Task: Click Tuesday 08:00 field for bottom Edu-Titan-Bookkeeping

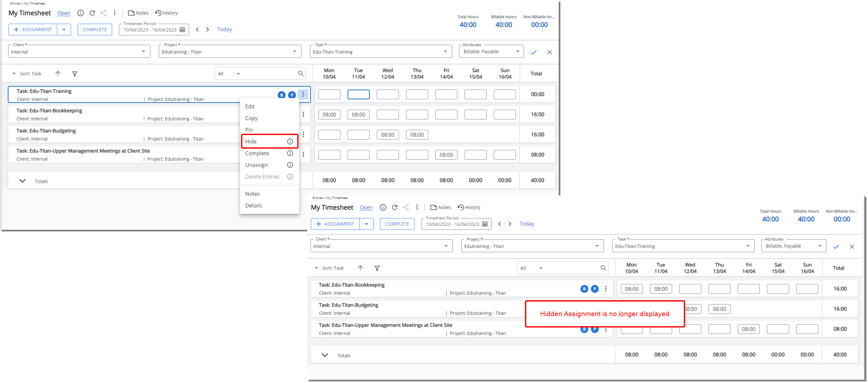Action: pyautogui.click(x=661, y=289)
